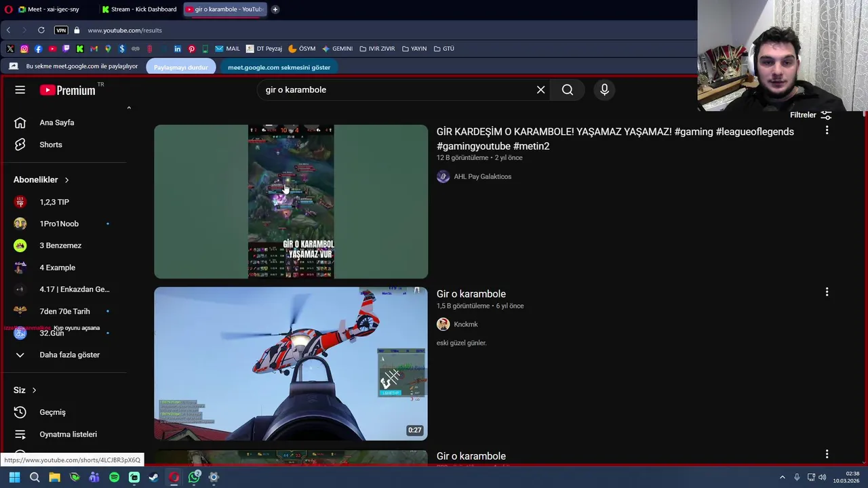Open a new browser tab with plus

275,9
